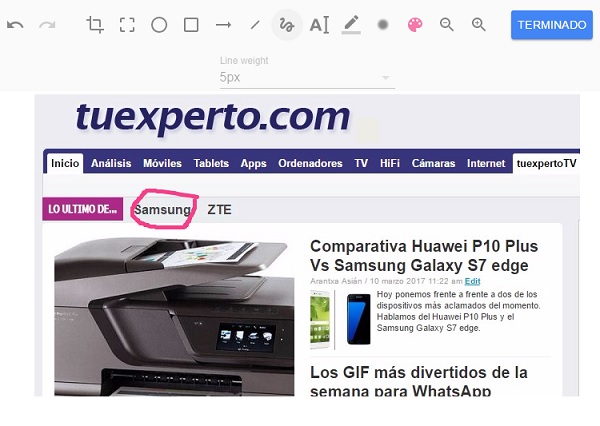Open the tuexpertoTV tab
The image size is (600, 426).
point(546,163)
